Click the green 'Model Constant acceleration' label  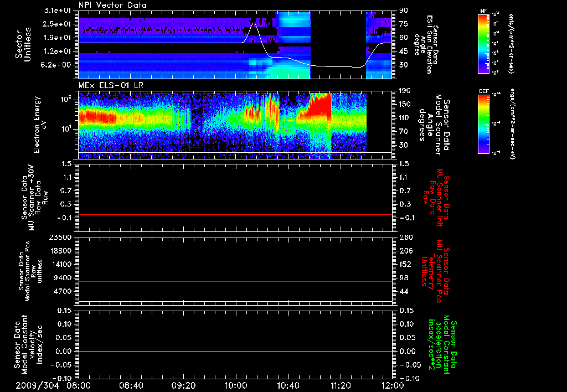[x=442, y=345]
